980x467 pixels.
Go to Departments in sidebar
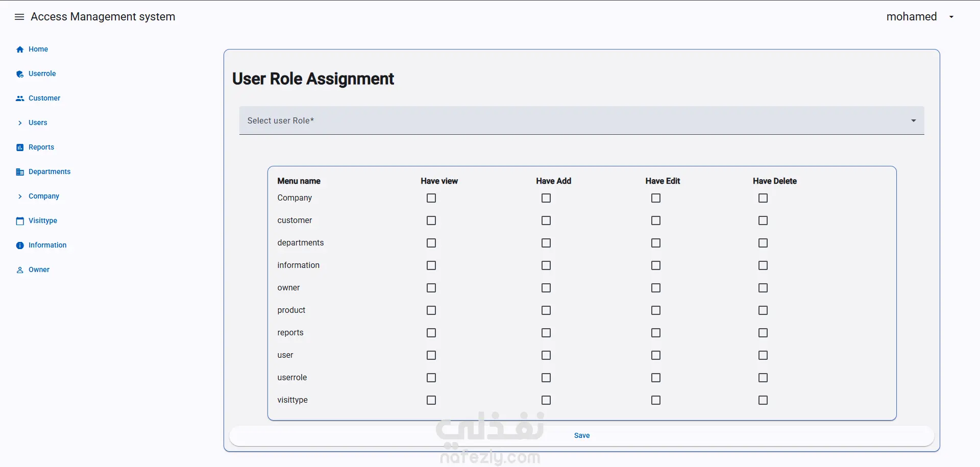tap(50, 171)
